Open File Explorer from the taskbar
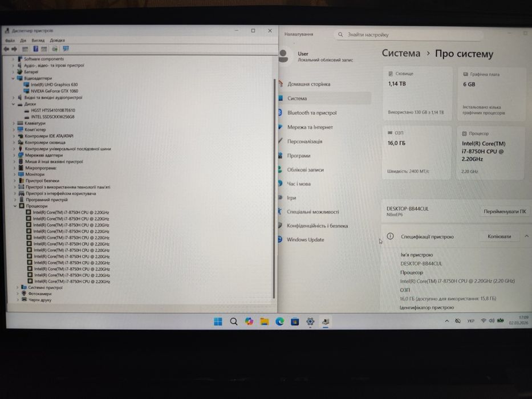Screen dimensions: 532x399 coord(265,321)
